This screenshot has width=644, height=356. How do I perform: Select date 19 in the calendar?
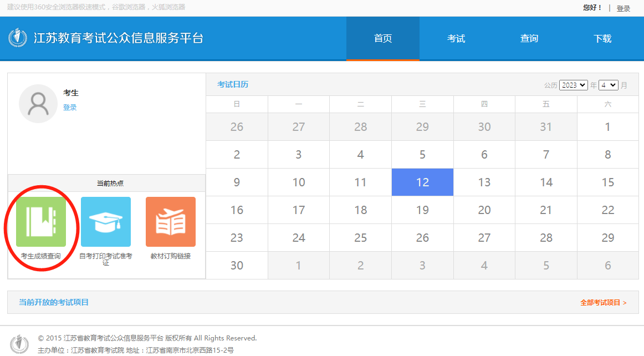[x=422, y=210]
